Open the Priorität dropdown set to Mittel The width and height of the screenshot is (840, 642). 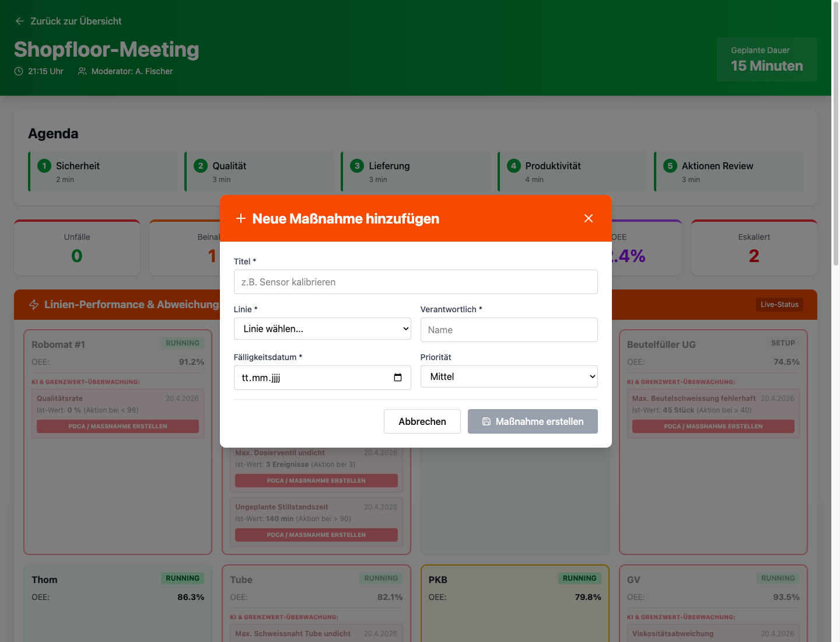[x=509, y=376]
